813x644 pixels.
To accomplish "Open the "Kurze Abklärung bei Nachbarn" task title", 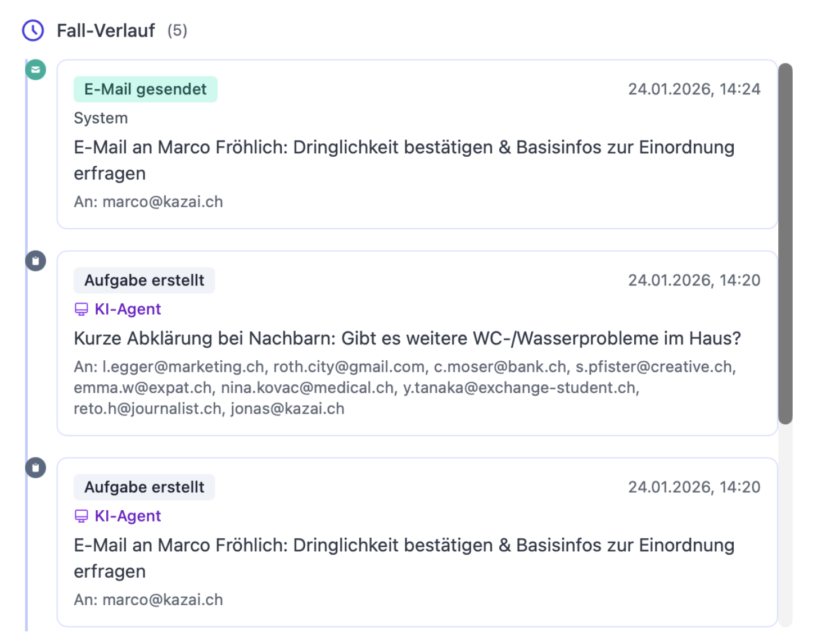I will [x=407, y=338].
